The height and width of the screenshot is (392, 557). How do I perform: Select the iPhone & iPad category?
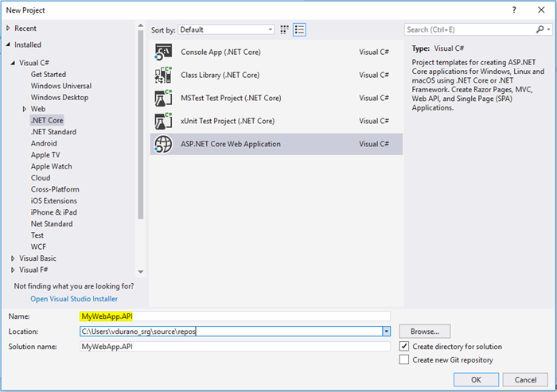[53, 212]
